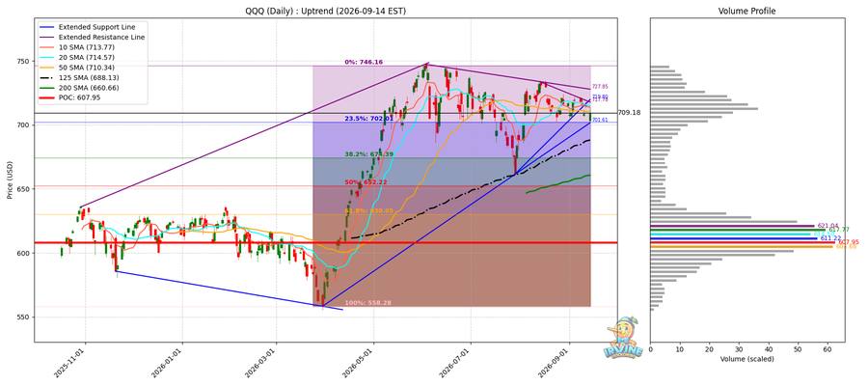Pick the black dash-dot 125 SMA legend swatch
The height and width of the screenshot is (386, 868).
coord(46,78)
